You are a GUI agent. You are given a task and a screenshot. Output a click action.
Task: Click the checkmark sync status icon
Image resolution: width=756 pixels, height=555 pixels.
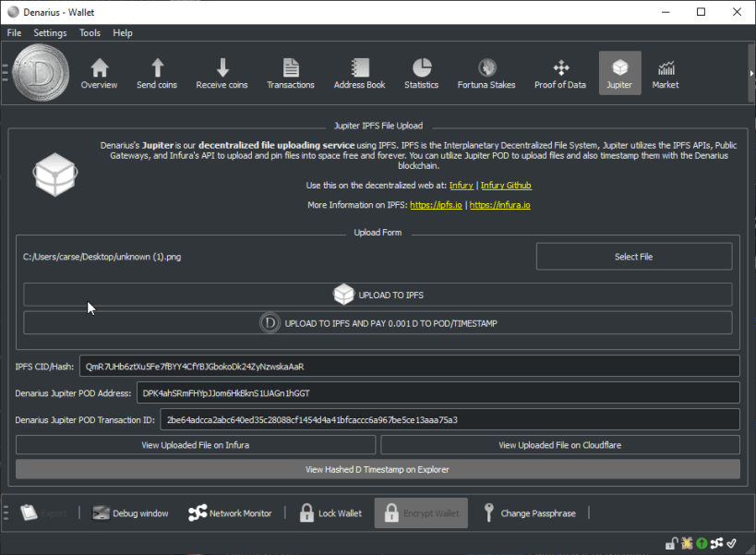point(731,543)
